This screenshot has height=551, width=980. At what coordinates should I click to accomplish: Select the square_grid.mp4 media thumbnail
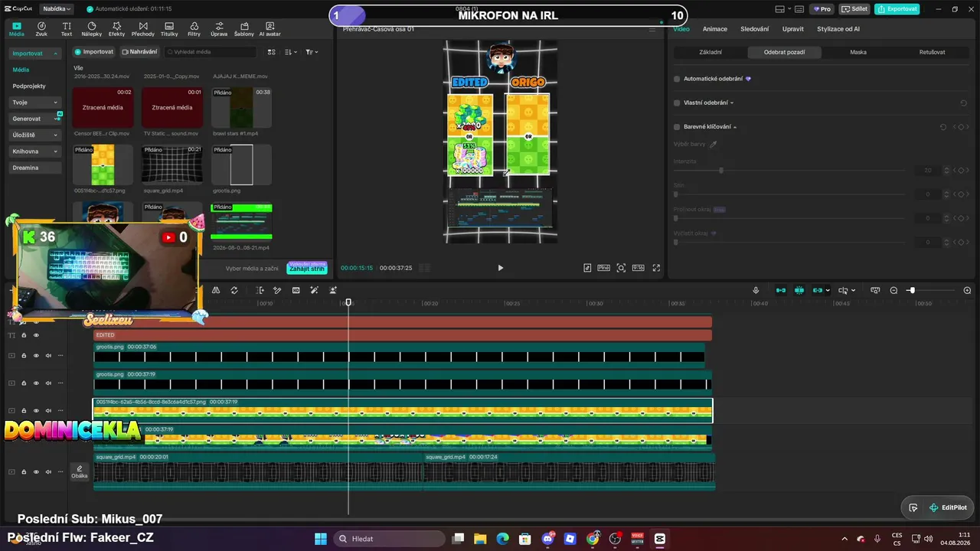pos(172,165)
